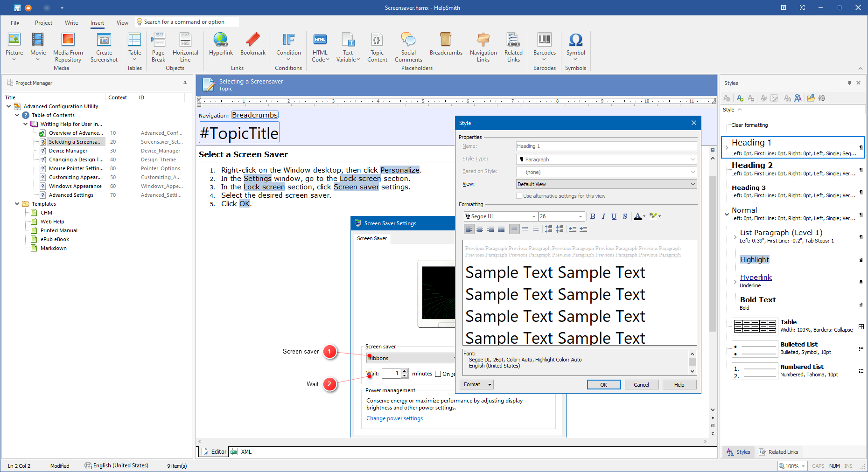The image size is (868, 472).
Task: Set center alignment in Style dialog
Action: pyautogui.click(x=480, y=229)
